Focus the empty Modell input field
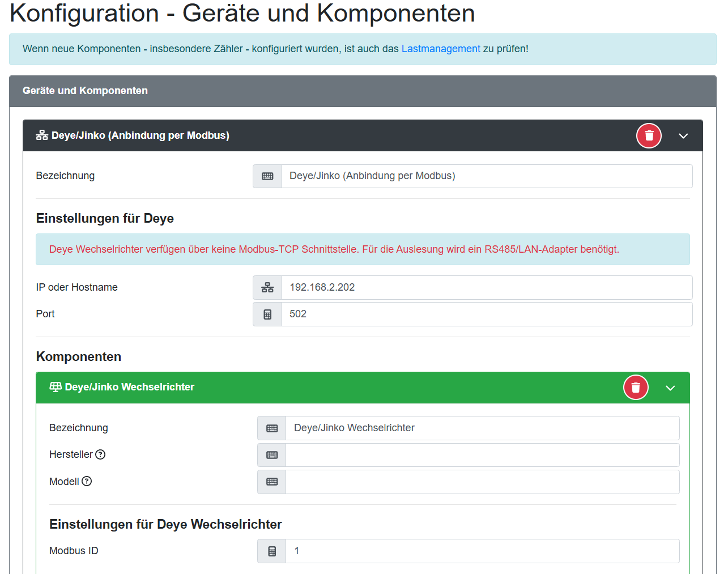 482,482
